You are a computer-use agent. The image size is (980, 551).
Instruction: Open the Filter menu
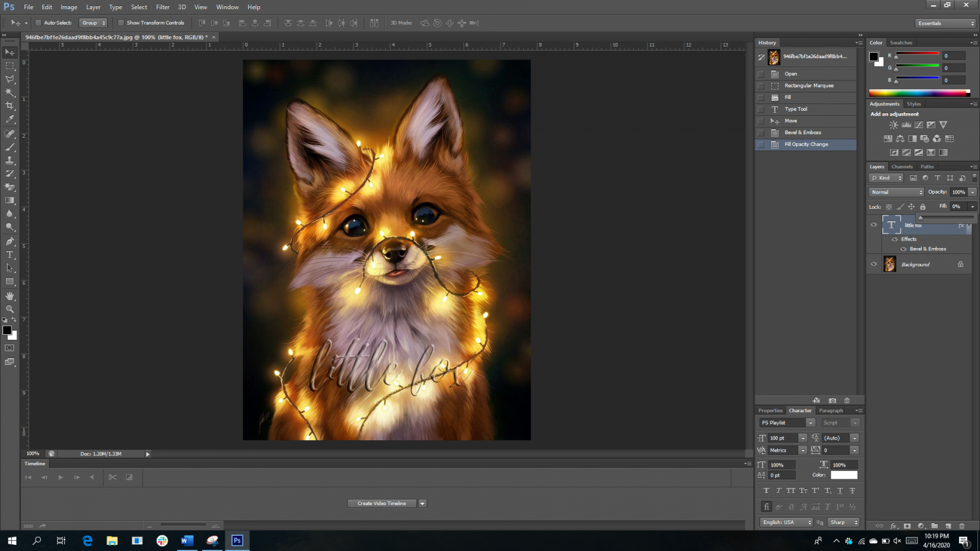pos(162,7)
